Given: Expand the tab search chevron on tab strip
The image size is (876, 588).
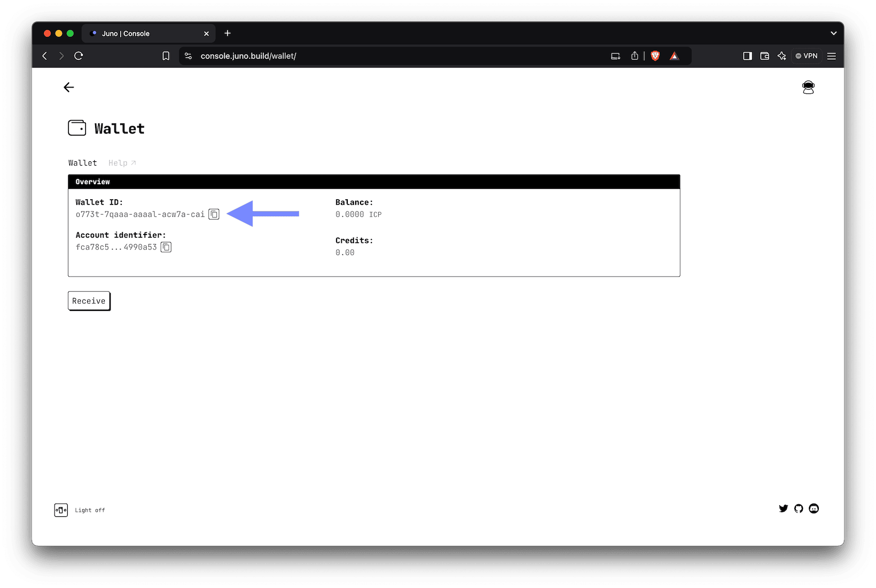Looking at the screenshot, I should click(833, 33).
